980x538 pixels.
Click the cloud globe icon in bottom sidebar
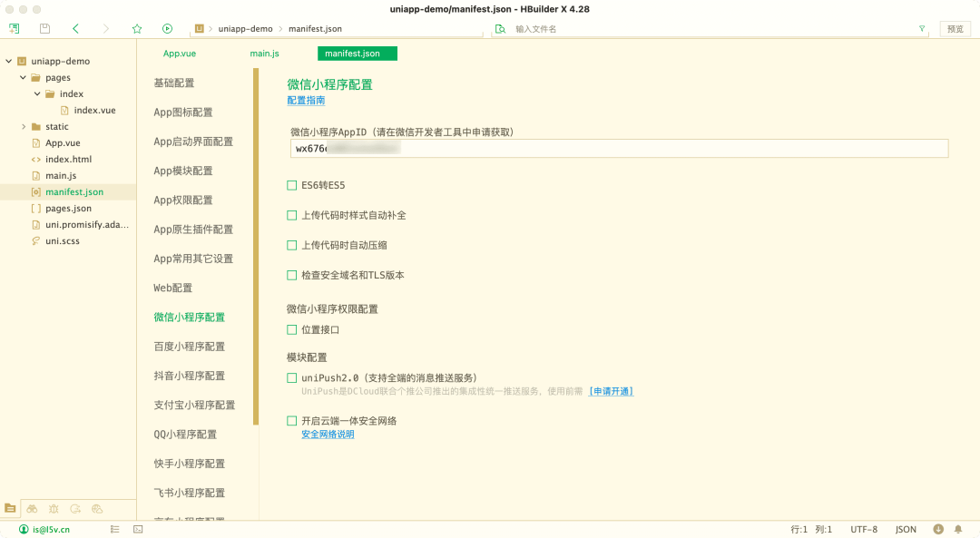point(97,509)
